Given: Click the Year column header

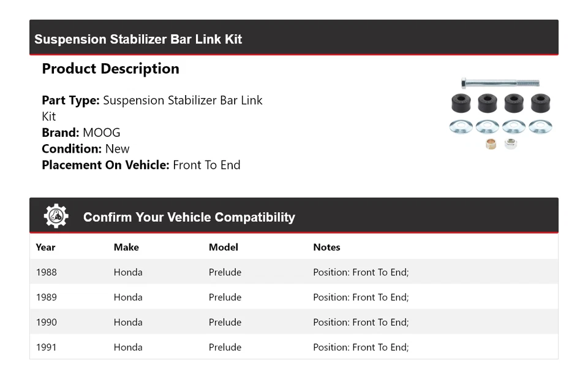Looking at the screenshot, I should click(45, 247).
